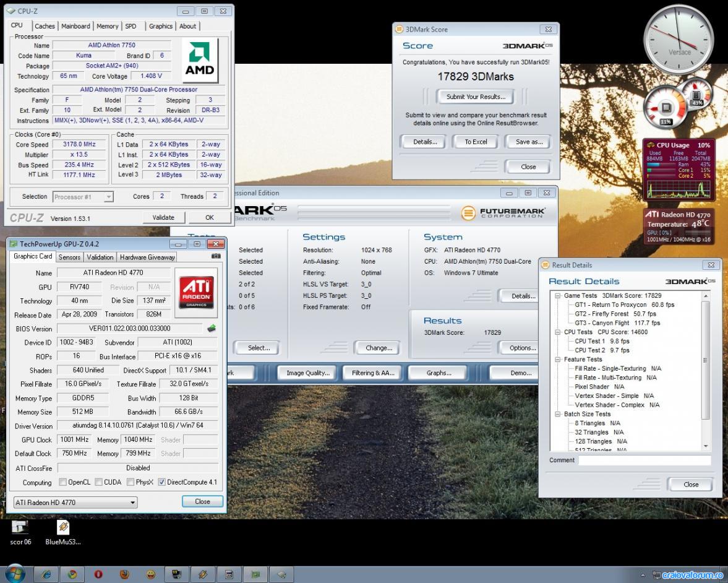Switch to the SPD tab in CPU-Z

[x=131, y=27]
